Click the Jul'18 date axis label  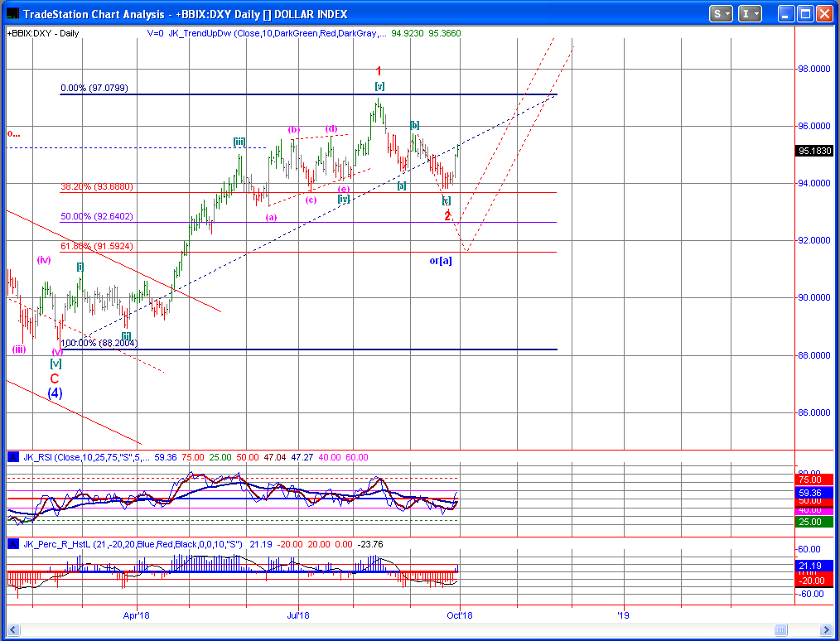[298, 616]
